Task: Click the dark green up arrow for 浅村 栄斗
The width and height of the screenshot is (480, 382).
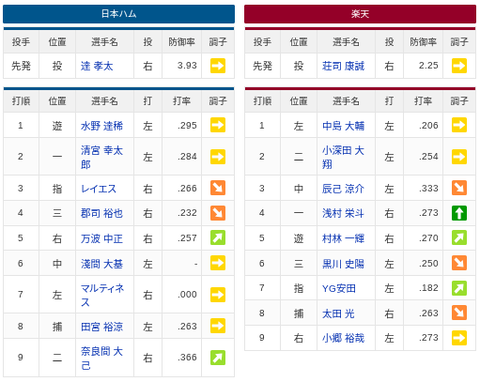Action: 459,213
